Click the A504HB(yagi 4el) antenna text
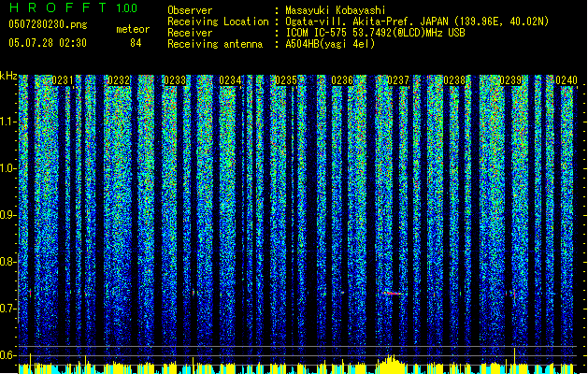Screen dimensions: 588x374 coord(330,44)
